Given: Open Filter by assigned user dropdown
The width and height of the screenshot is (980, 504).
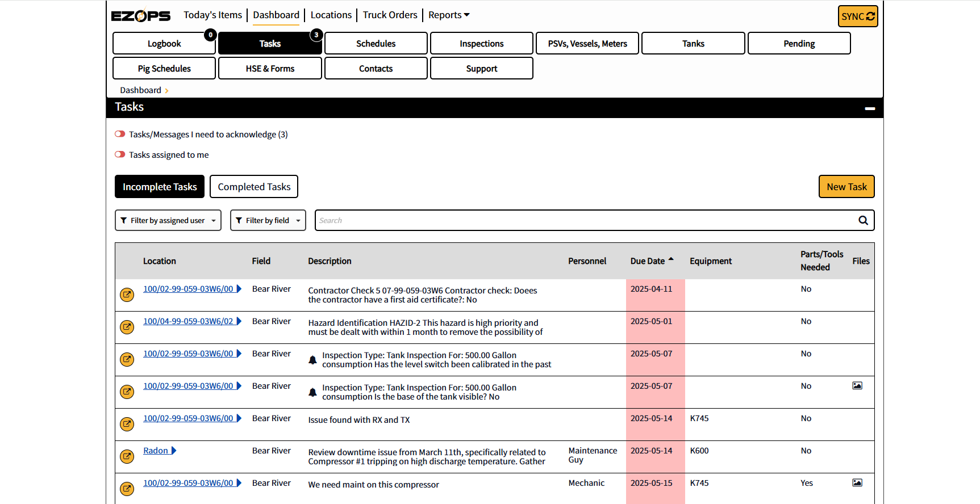Looking at the screenshot, I should [168, 220].
